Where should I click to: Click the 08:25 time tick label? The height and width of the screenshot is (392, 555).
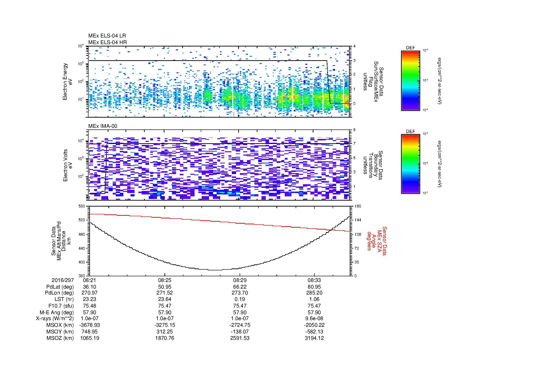point(165,280)
